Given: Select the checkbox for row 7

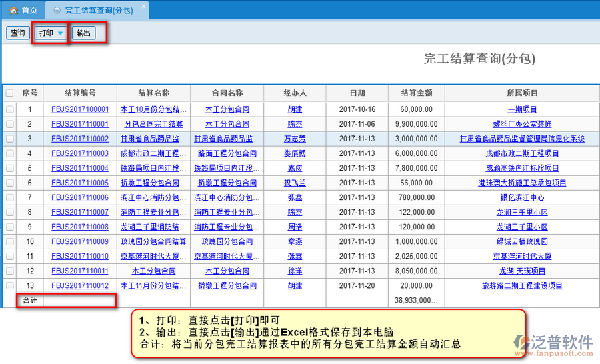Looking at the screenshot, I should [x=9, y=197].
